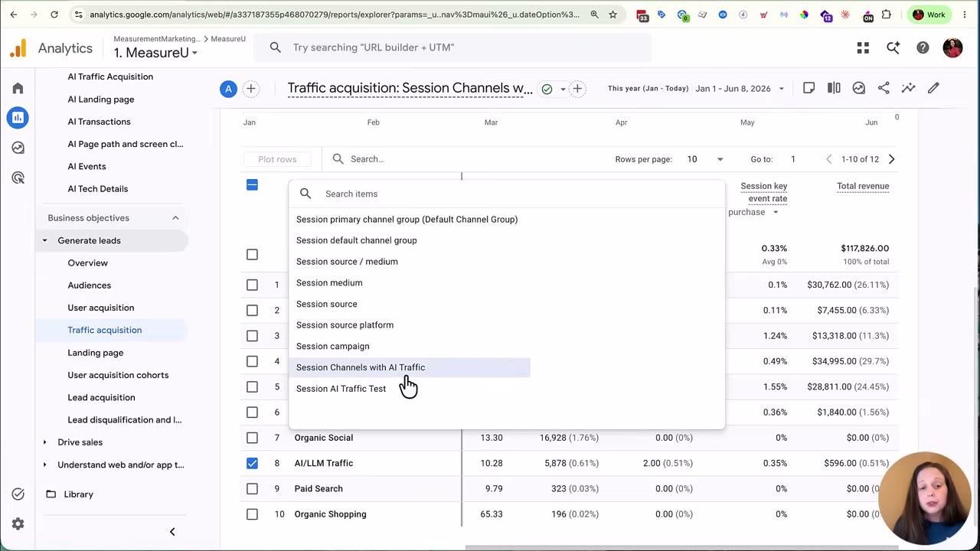Select Session medium option
The height and width of the screenshot is (551, 980).
coord(329,283)
